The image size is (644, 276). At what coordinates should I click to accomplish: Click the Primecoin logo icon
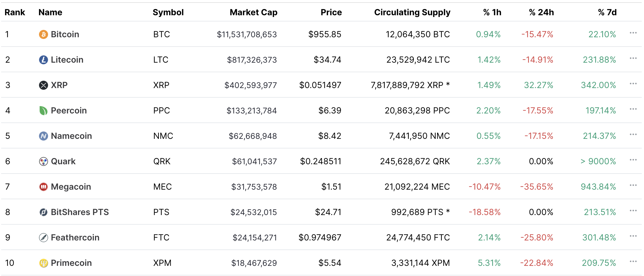click(43, 263)
